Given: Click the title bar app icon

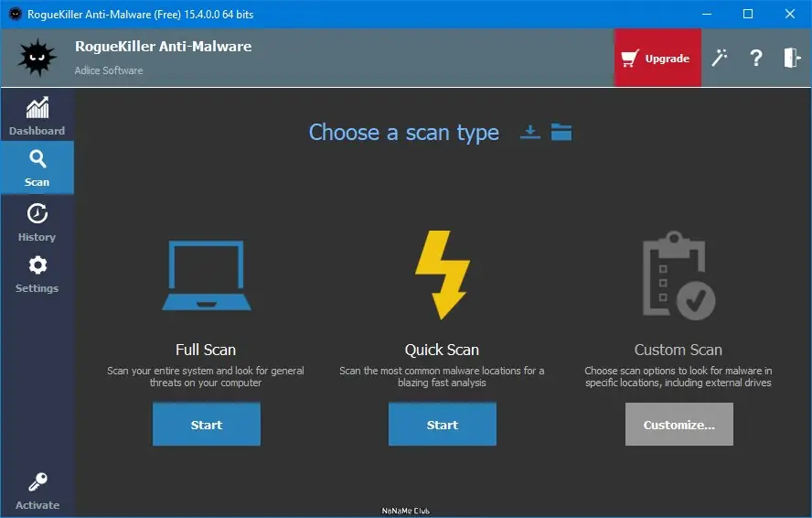Looking at the screenshot, I should click(x=15, y=14).
